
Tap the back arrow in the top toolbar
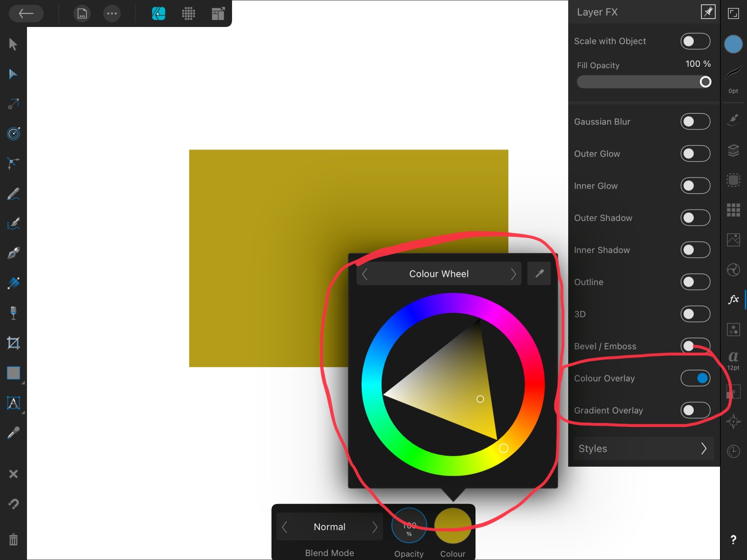pos(26,13)
